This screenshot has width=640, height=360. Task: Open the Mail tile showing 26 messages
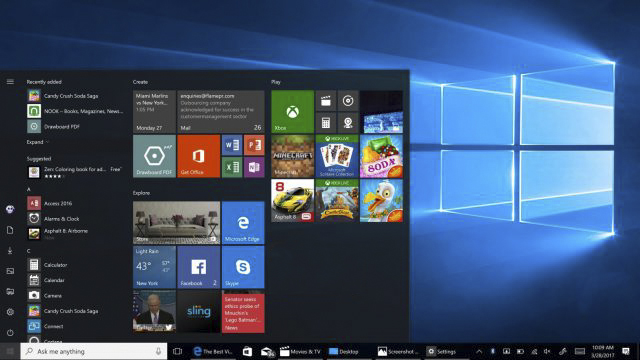[x=221, y=111]
